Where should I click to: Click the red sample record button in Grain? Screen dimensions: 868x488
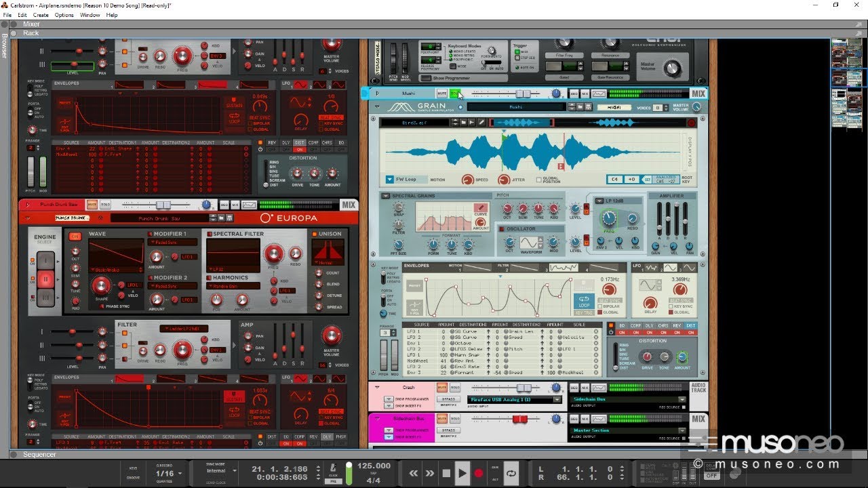pos(691,123)
